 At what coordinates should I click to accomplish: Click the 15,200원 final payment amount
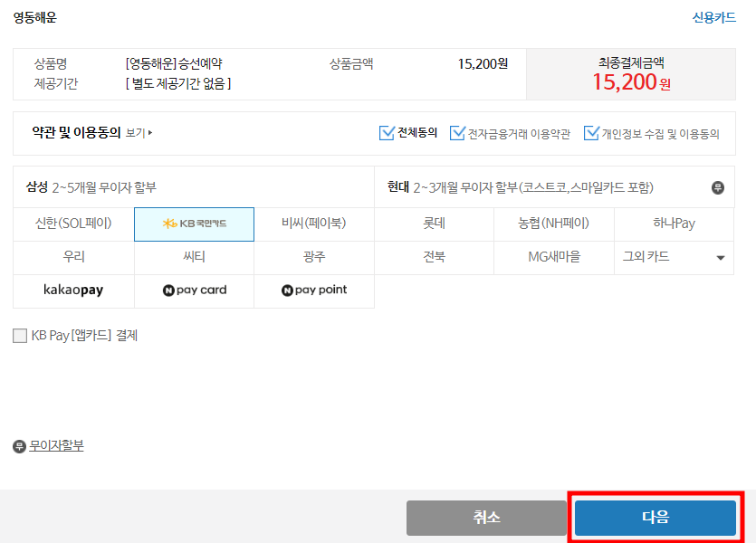click(631, 82)
